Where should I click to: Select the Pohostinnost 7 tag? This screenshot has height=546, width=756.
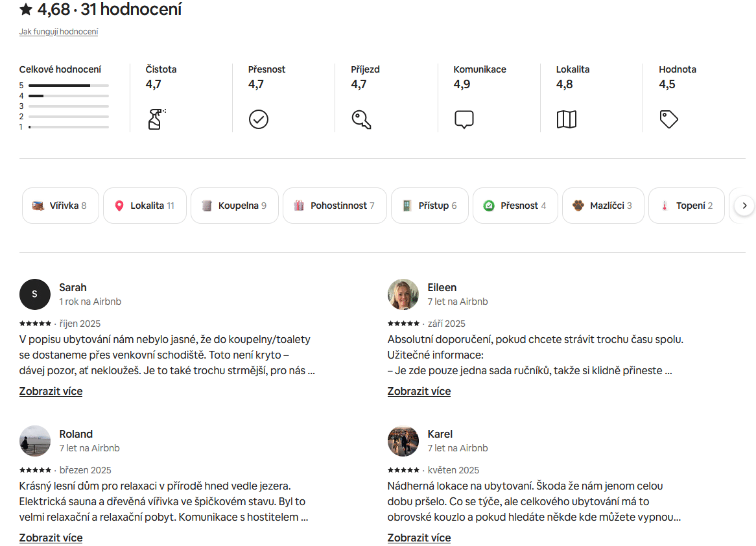pyautogui.click(x=335, y=206)
